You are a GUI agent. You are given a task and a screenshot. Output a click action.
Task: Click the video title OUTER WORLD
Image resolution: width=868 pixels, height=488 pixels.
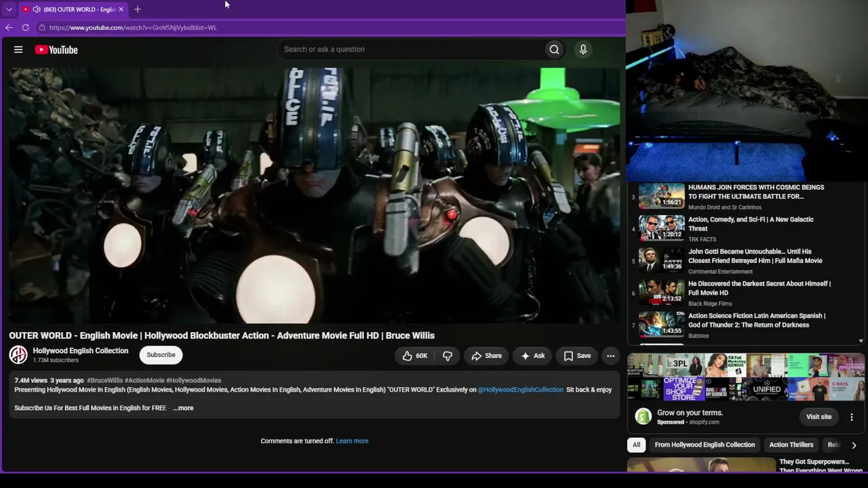pyautogui.click(x=222, y=335)
